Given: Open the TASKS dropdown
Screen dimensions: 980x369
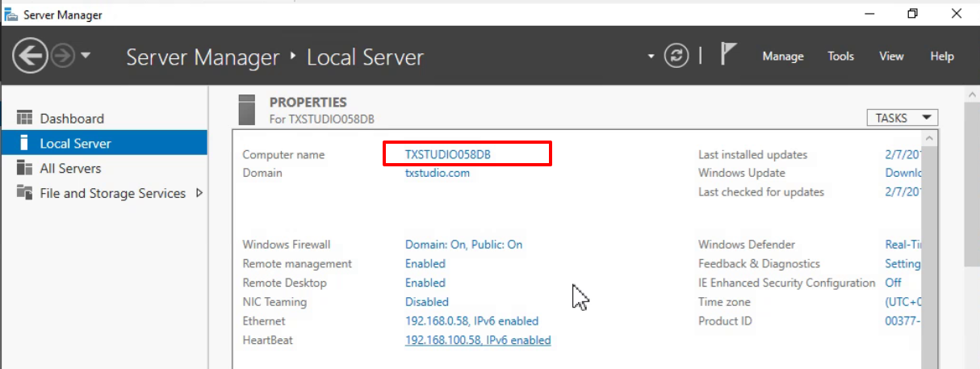Looking at the screenshot, I should (903, 118).
